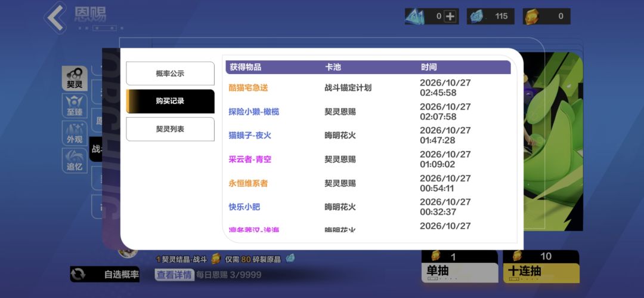Screen dimensions: 644x298
Task: Perform a single draw with 单抽
Action: point(459,266)
